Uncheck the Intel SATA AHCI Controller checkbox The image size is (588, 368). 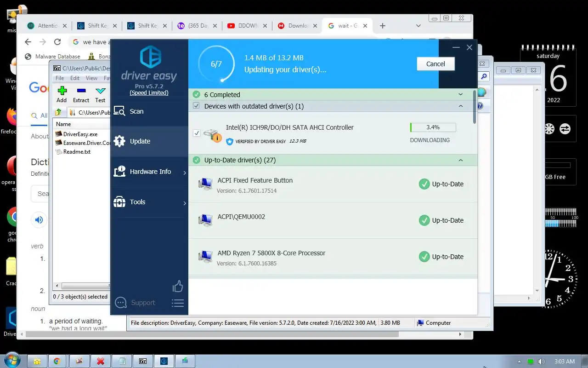(197, 133)
